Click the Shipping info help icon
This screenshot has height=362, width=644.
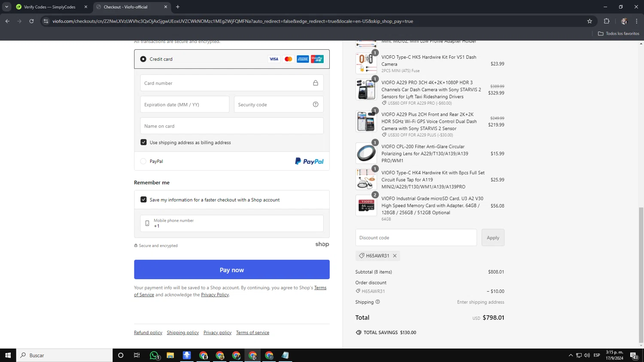click(378, 302)
